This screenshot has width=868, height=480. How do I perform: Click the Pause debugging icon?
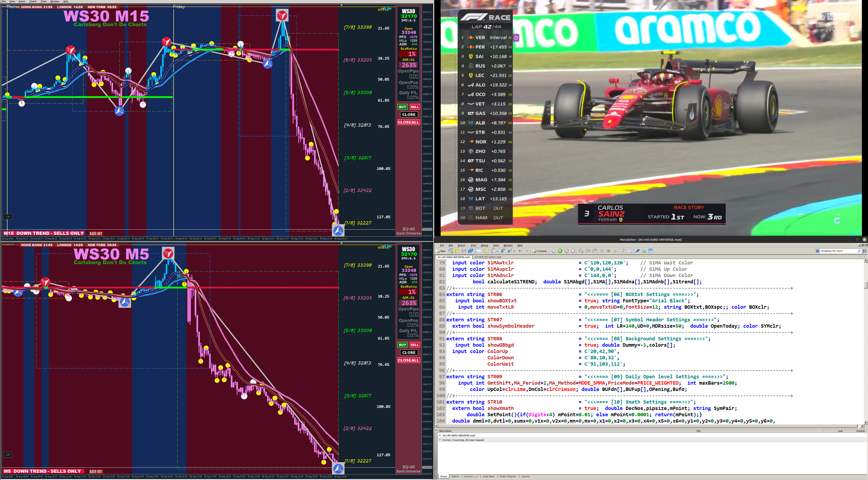pos(567,251)
